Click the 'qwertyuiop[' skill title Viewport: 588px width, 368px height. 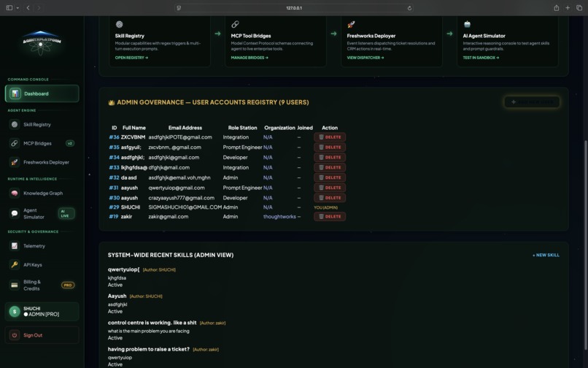pos(123,269)
